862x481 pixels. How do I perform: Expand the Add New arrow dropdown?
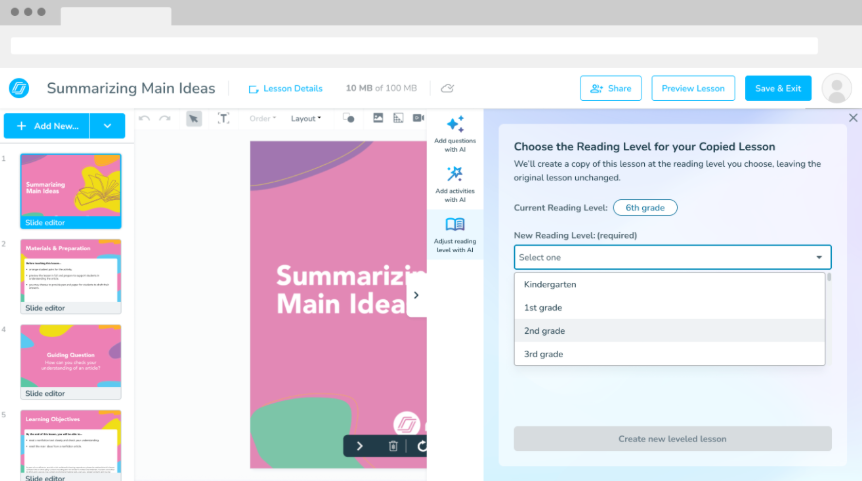tap(107, 126)
